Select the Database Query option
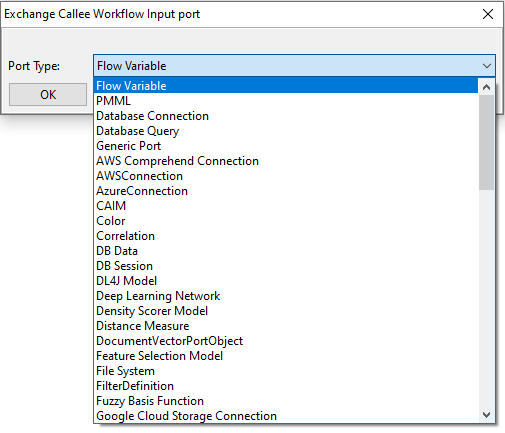Viewport: 505px width, 433px height. tap(286, 131)
